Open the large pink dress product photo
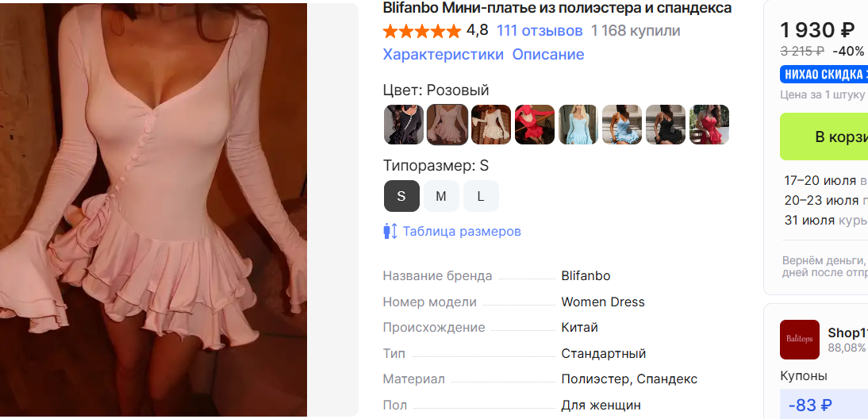Screen dimensions: 868x419 click(x=153, y=209)
